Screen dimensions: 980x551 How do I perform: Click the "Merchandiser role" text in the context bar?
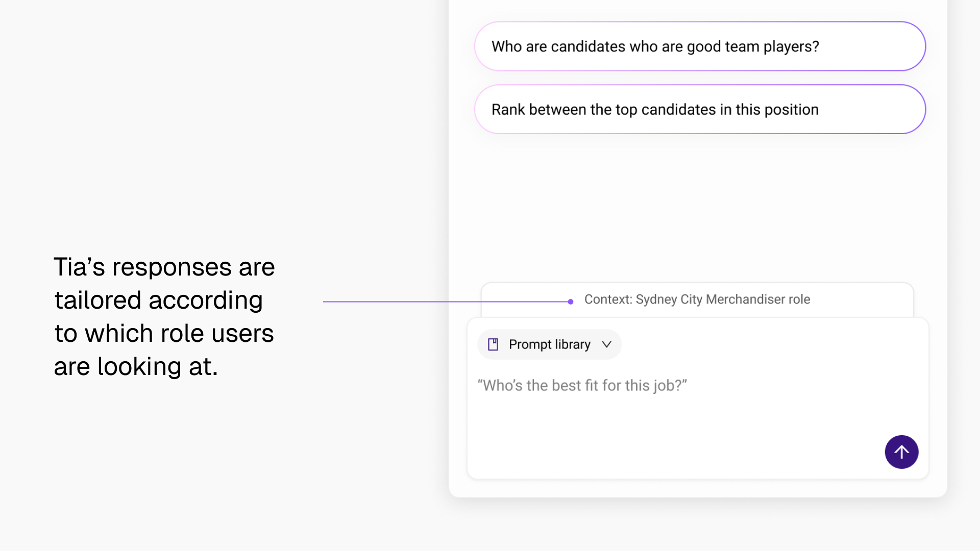pyautogui.click(x=758, y=299)
